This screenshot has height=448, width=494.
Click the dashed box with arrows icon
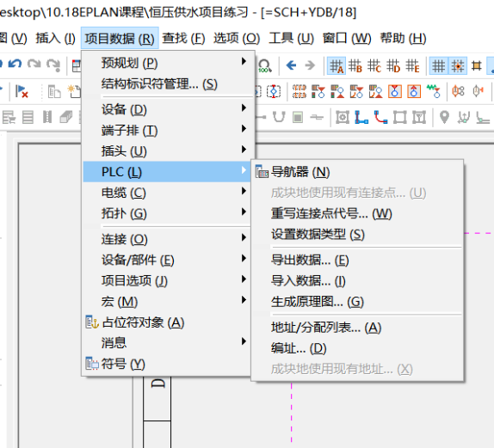coord(274,92)
